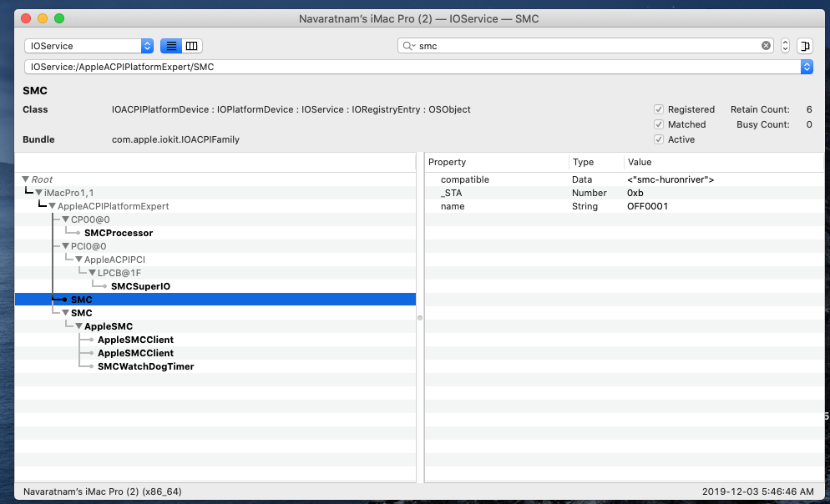830x504 pixels.
Task: Collapse the iMacPro1,1 node
Action: (x=38, y=193)
